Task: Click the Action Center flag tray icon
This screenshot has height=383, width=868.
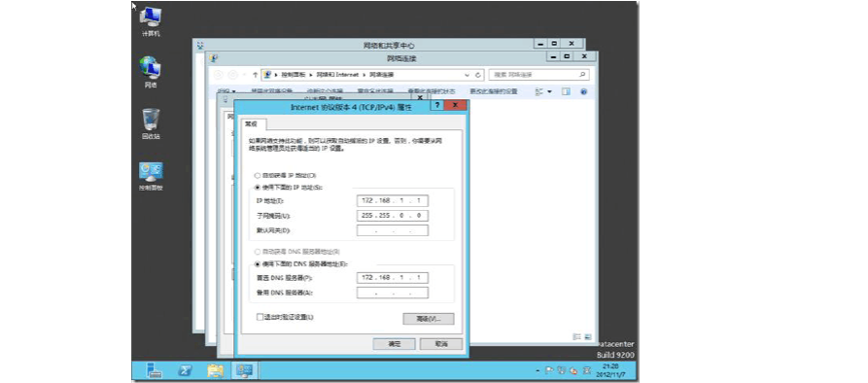Action: pos(549,370)
